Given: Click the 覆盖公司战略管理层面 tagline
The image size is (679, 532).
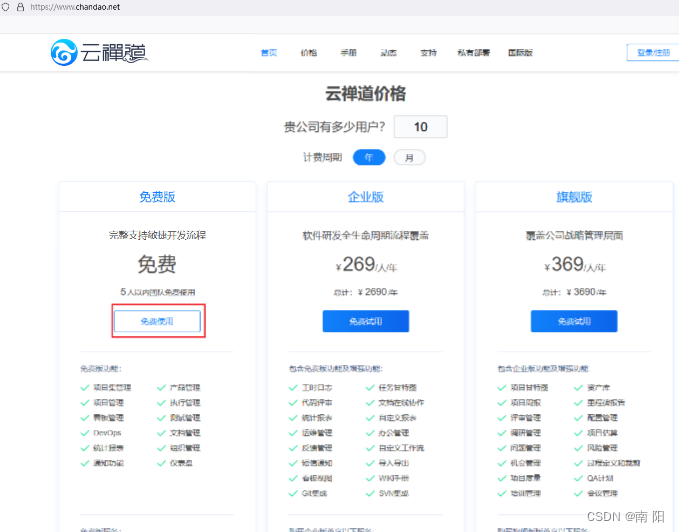Looking at the screenshot, I should point(574,235).
